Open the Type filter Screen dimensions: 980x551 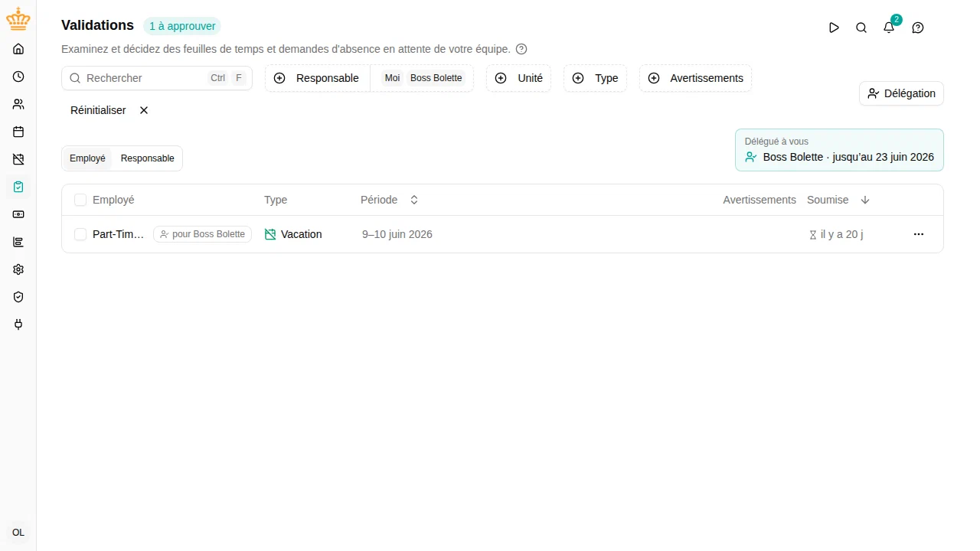tap(595, 78)
